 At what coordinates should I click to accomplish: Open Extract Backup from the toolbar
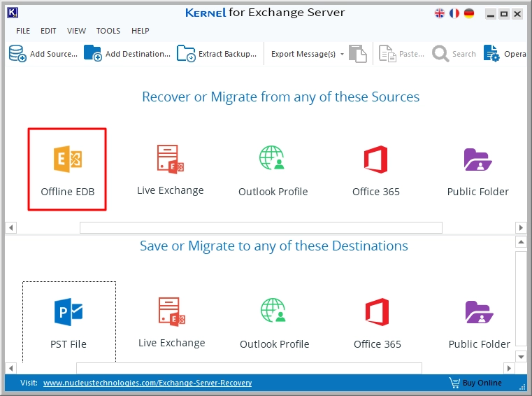(217, 54)
